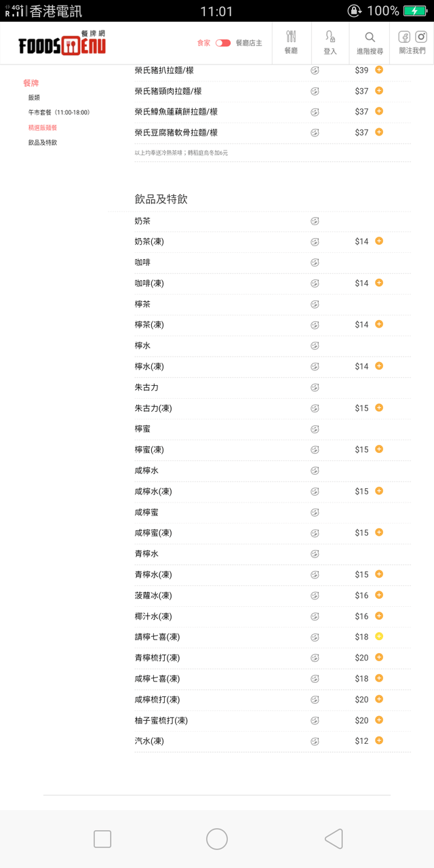Open the 餐廳 restaurants page icon
This screenshot has width=434, height=868.
pyautogui.click(x=291, y=42)
